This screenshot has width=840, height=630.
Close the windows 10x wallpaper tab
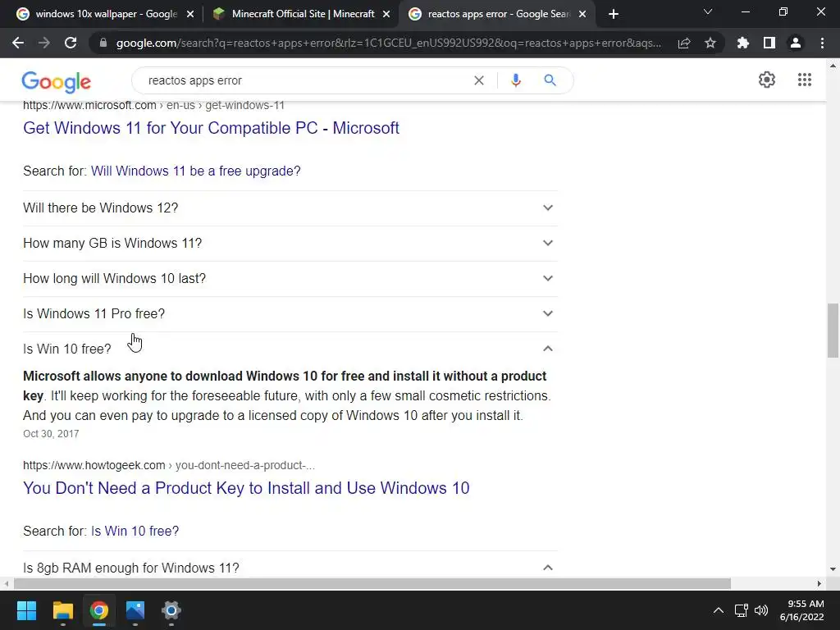pos(190,15)
